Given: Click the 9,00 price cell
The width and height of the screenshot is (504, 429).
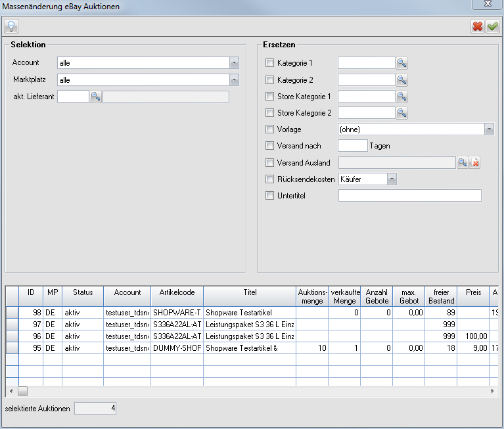Looking at the screenshot, I should tap(473, 348).
